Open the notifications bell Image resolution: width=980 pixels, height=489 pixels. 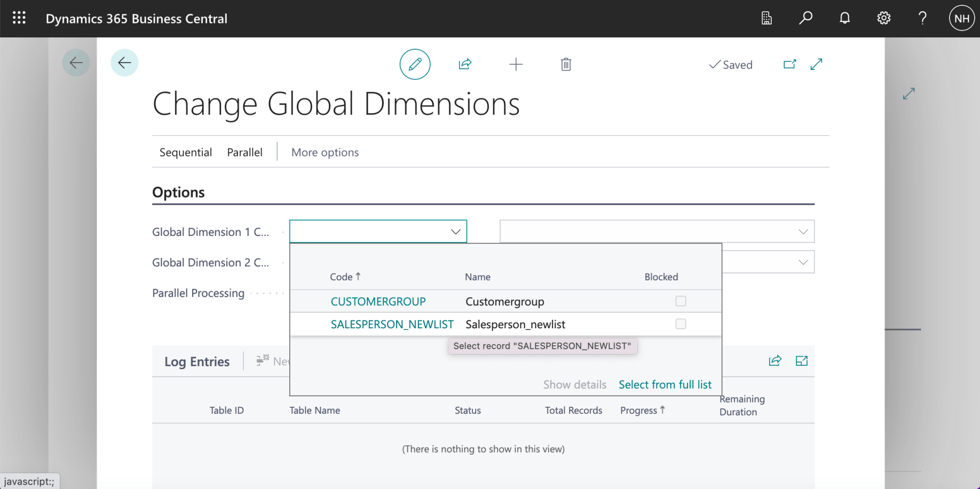click(844, 18)
